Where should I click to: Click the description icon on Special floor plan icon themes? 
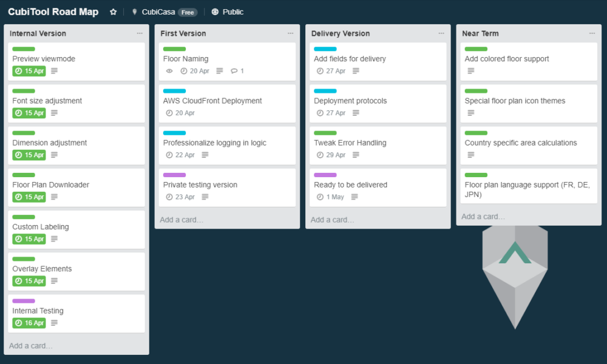pos(471,113)
